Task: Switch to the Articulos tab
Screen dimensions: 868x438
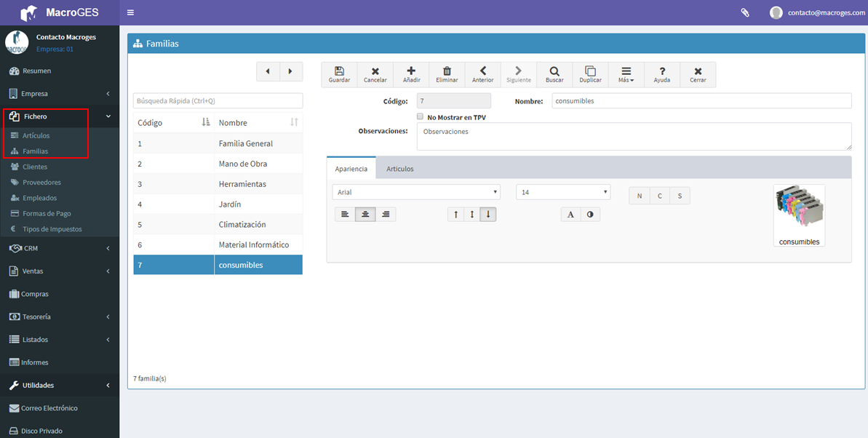Action: pos(399,169)
